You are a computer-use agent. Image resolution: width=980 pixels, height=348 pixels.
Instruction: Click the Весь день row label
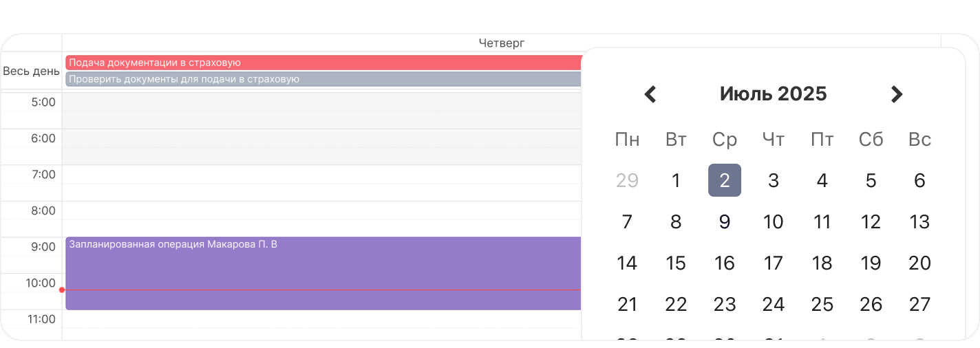point(31,71)
